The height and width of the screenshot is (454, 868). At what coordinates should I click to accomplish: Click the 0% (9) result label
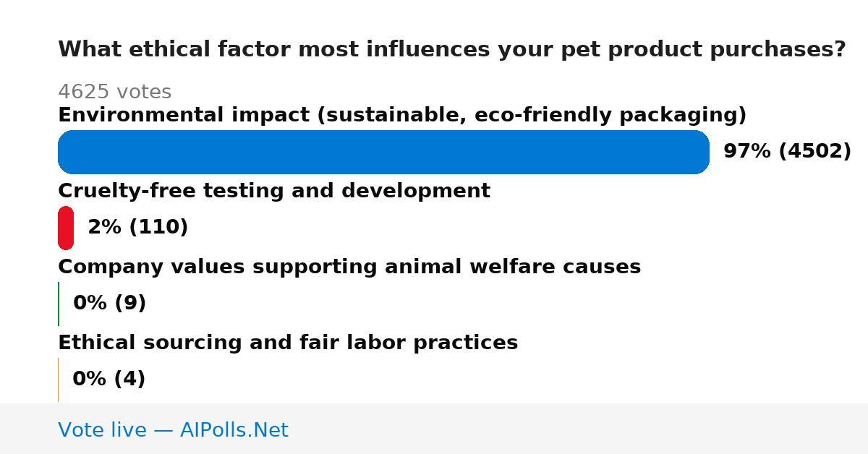tap(110, 304)
